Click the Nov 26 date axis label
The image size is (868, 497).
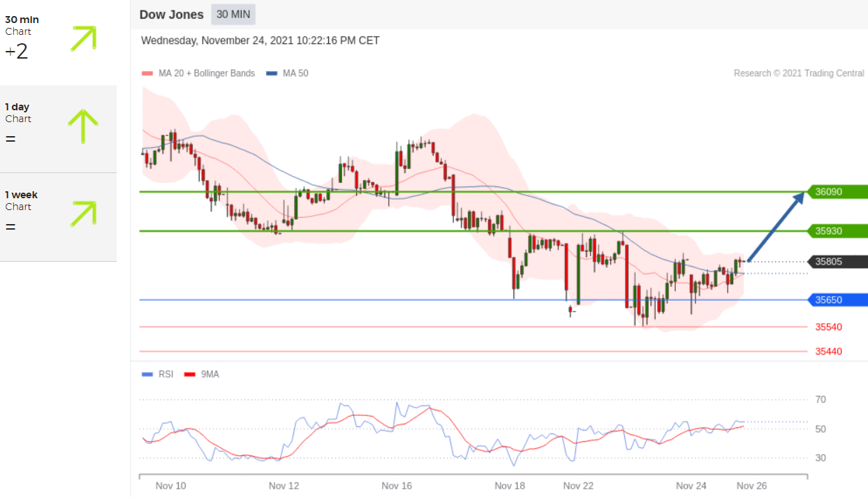point(752,485)
